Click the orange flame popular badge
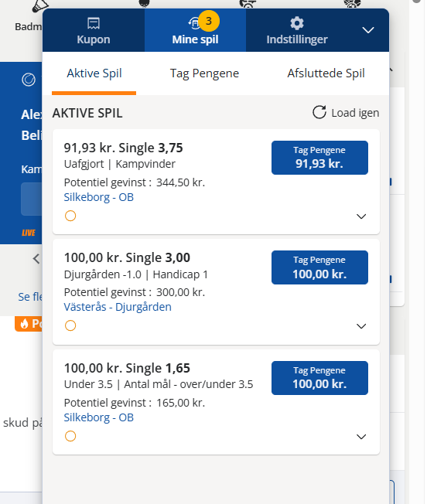This screenshot has height=504, width=427. pos(29,324)
